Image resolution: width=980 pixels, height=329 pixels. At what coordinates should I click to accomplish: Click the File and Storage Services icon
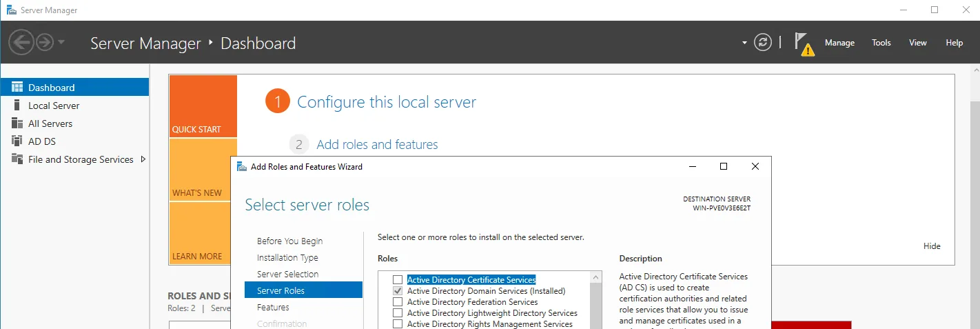pos(17,159)
